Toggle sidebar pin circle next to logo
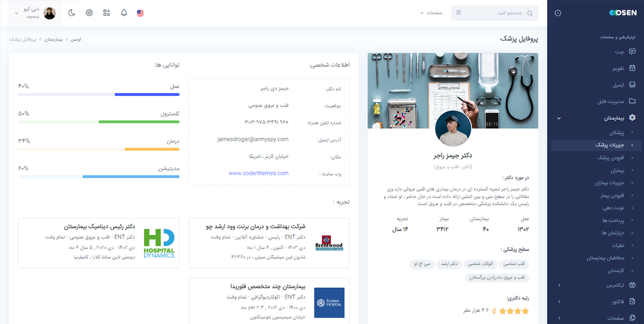 557,13
